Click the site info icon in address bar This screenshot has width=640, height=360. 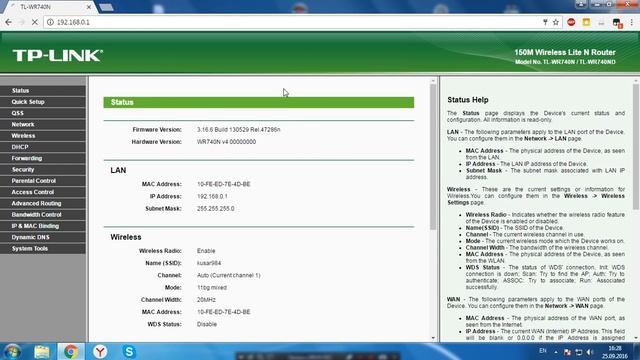pos(50,22)
